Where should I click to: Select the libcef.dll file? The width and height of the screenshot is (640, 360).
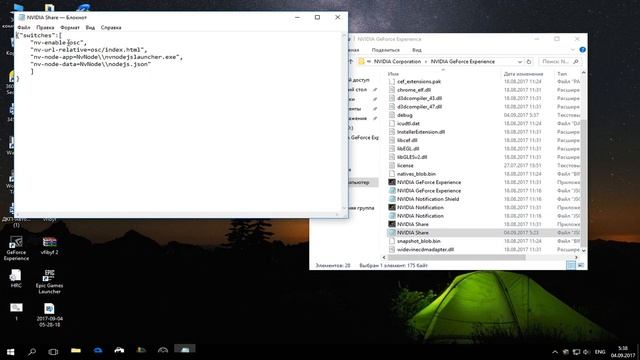tap(407, 140)
